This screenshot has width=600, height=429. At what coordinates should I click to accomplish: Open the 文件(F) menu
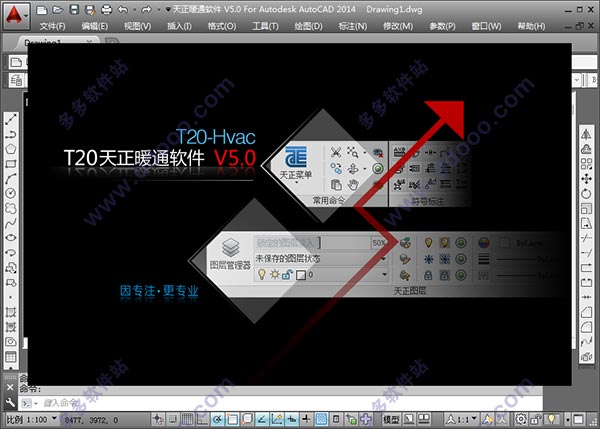click(52, 25)
